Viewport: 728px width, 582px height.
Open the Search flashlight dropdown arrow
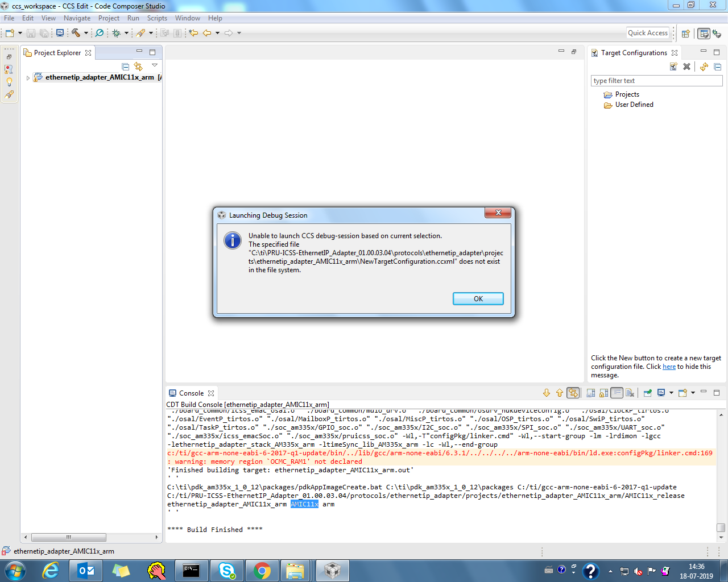coord(151,33)
